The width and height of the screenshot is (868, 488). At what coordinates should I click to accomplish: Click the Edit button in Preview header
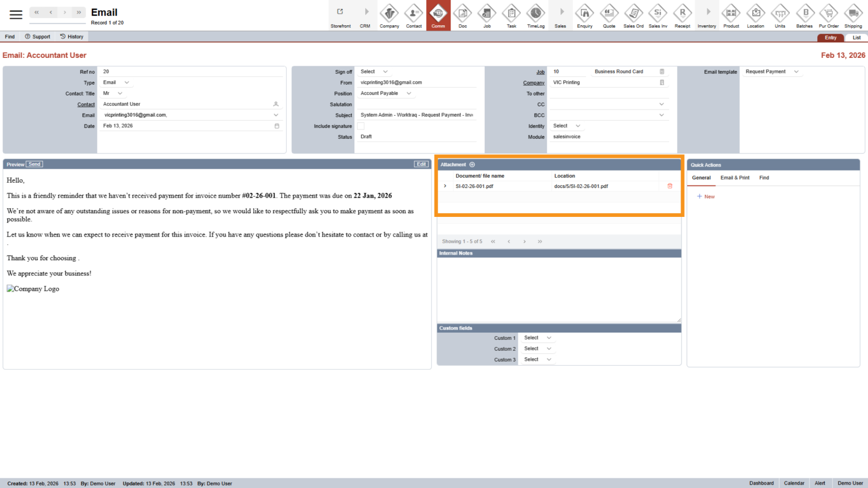[x=421, y=164]
